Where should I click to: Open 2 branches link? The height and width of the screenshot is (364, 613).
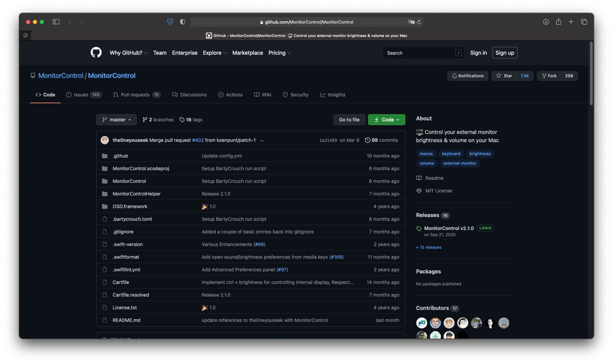click(x=158, y=120)
